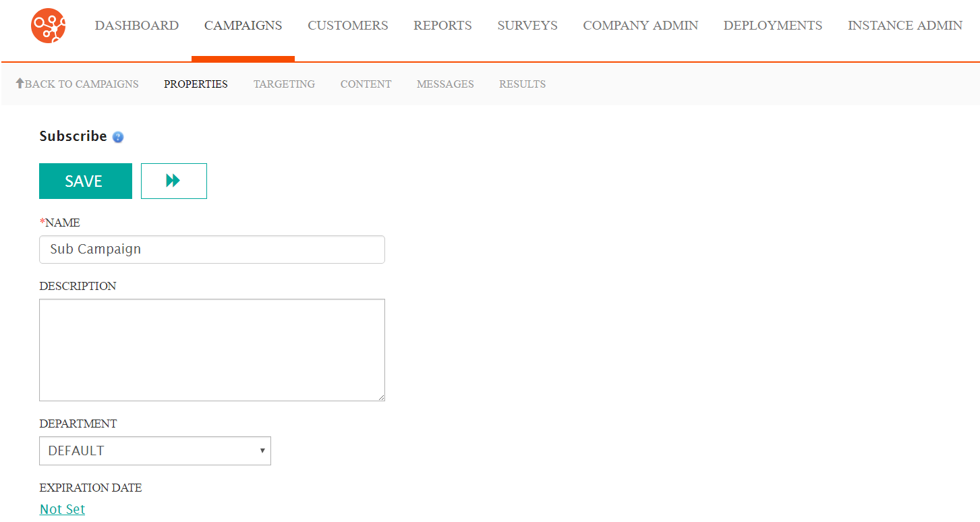
Task: Click the orange network logo icon
Action: point(49,26)
